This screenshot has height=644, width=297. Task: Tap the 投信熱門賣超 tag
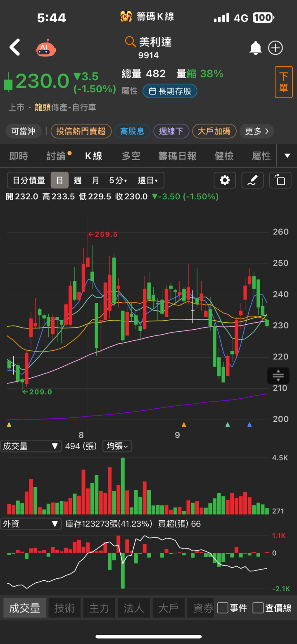click(81, 131)
